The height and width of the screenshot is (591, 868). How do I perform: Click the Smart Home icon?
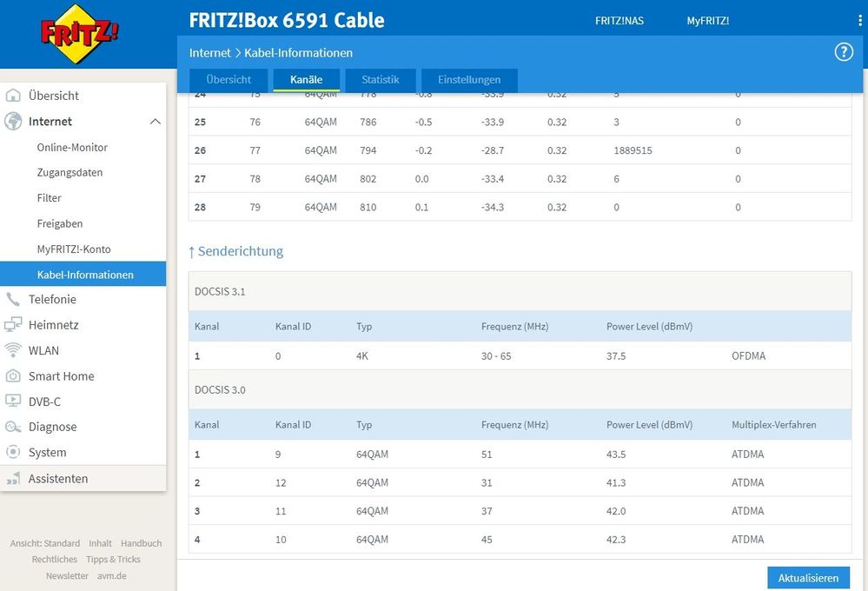tap(13, 376)
